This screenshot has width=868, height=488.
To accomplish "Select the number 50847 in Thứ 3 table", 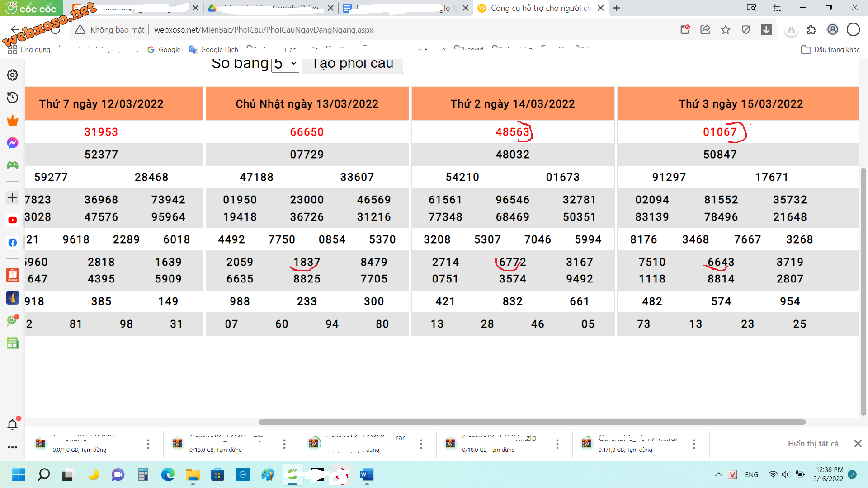I will tap(720, 155).
